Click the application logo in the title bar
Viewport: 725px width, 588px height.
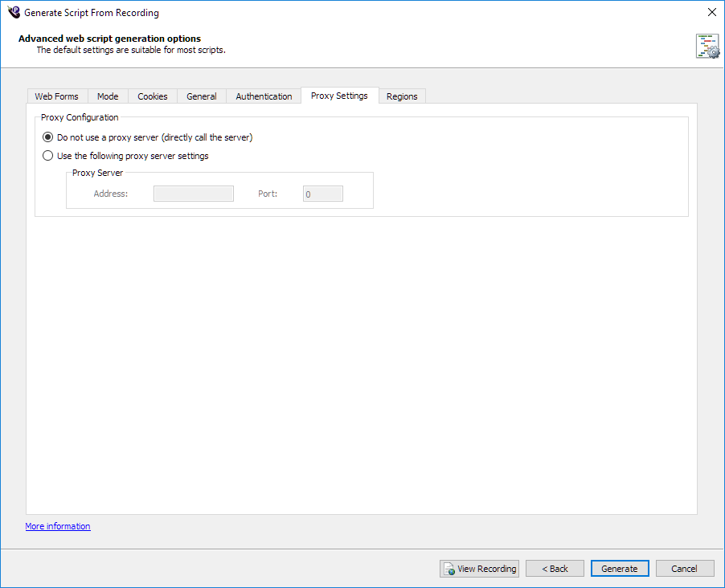pyautogui.click(x=13, y=13)
